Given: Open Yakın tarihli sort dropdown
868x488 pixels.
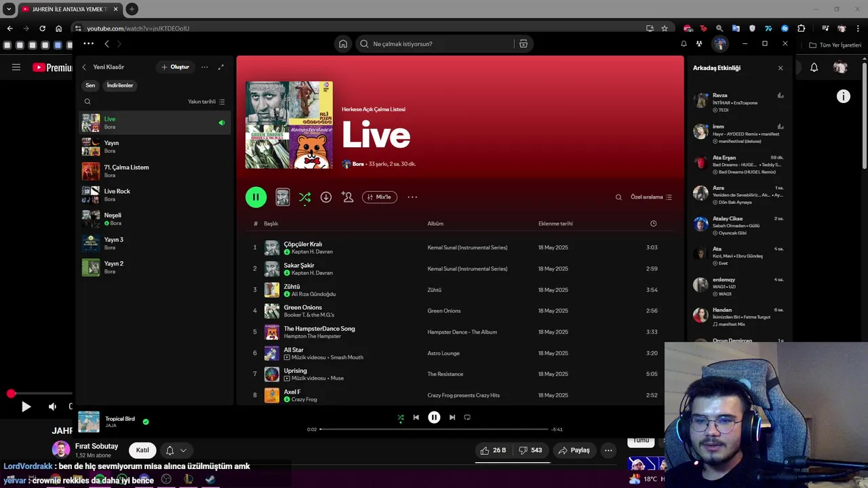Looking at the screenshot, I should [206, 102].
